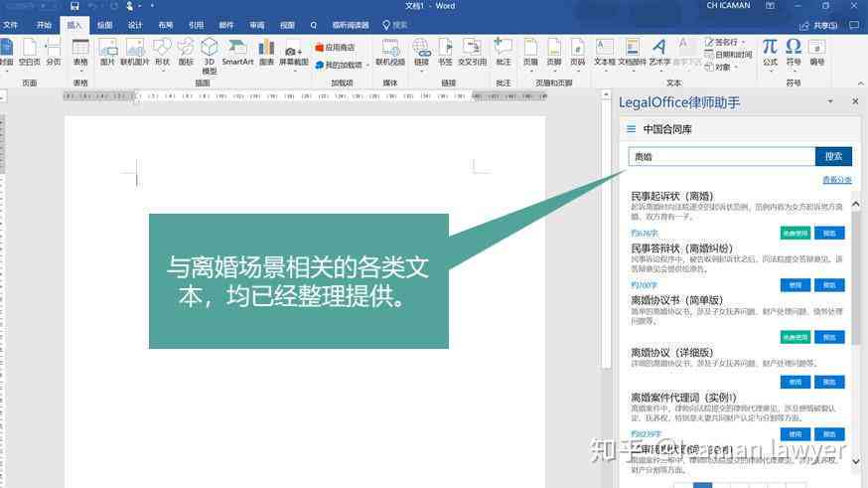Image resolution: width=868 pixels, height=488 pixels.
Task: Insert a blank page (空白页)
Action: [x=30, y=54]
